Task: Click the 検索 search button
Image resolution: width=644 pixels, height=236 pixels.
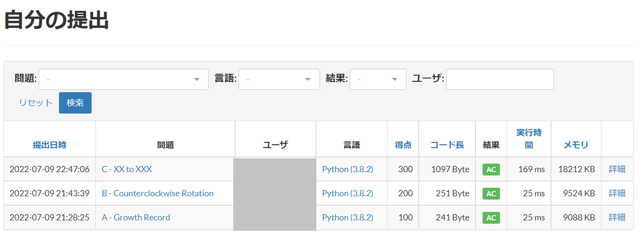Action: tap(75, 103)
